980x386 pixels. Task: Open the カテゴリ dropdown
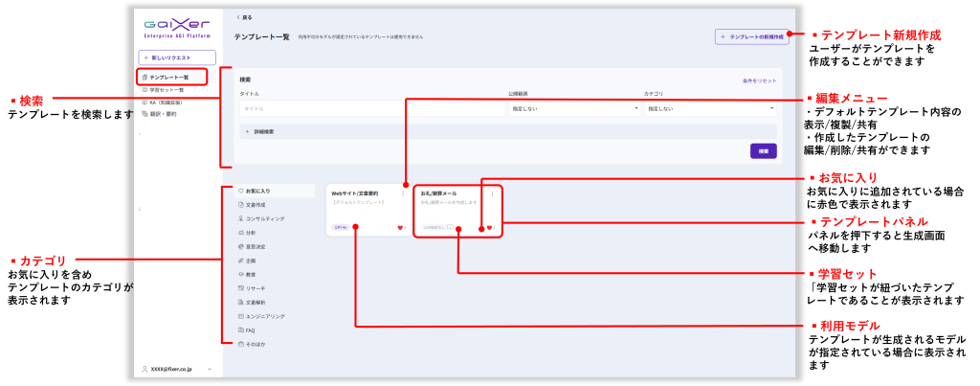point(709,109)
